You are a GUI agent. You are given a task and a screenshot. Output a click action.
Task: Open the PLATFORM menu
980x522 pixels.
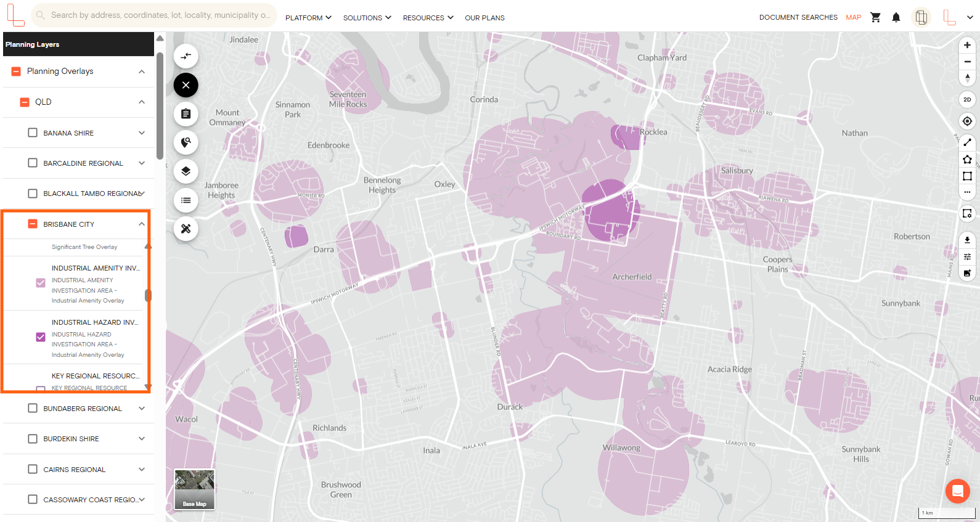(308, 18)
